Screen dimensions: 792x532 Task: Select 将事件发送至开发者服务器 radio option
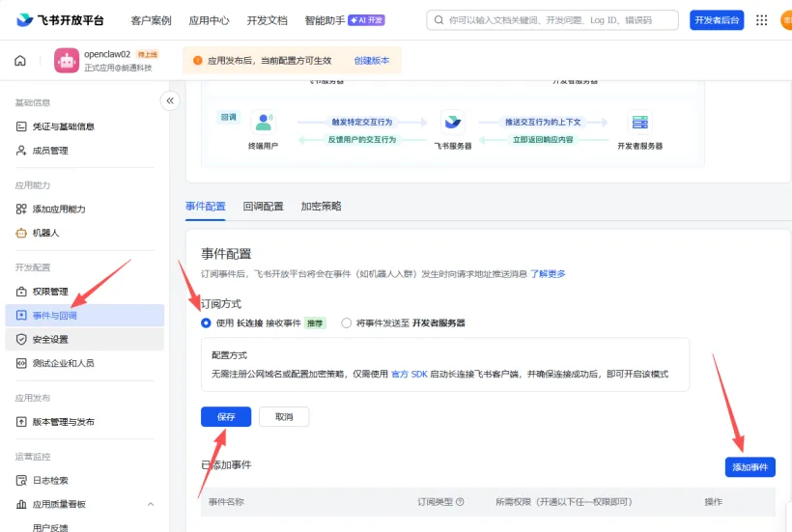(x=346, y=323)
